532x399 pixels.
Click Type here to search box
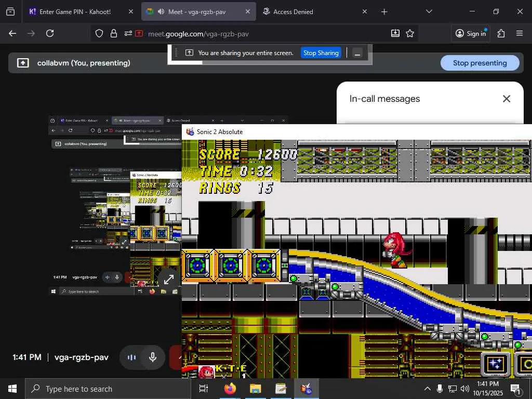(x=108, y=389)
